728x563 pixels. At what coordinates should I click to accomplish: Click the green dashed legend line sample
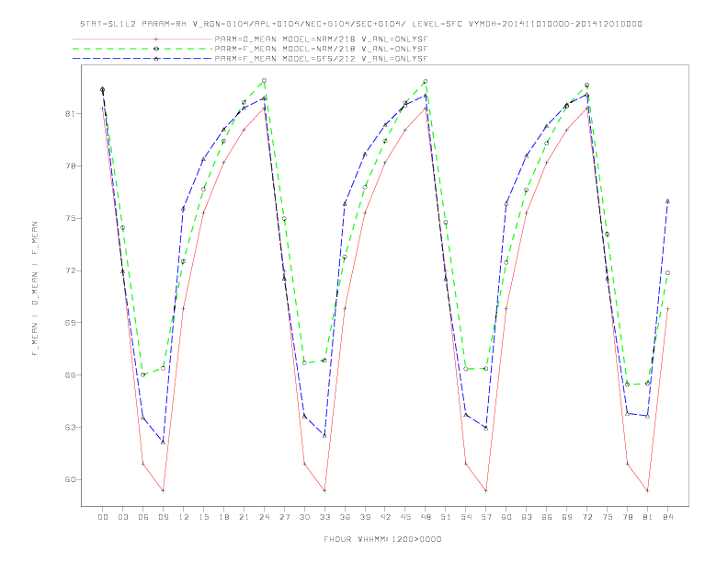coord(142,49)
